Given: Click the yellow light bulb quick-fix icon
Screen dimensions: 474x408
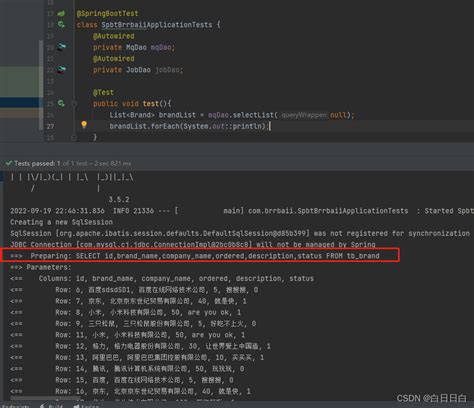Looking at the screenshot, I should (x=84, y=125).
